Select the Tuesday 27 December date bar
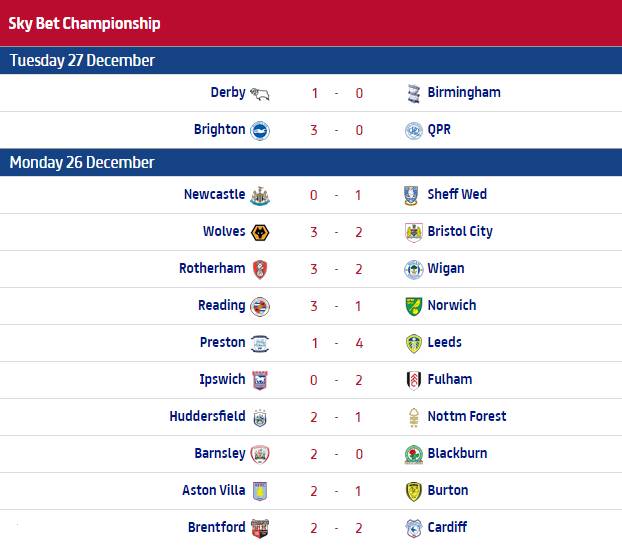Image resolution: width=622 pixels, height=547 pixels. coord(311,60)
